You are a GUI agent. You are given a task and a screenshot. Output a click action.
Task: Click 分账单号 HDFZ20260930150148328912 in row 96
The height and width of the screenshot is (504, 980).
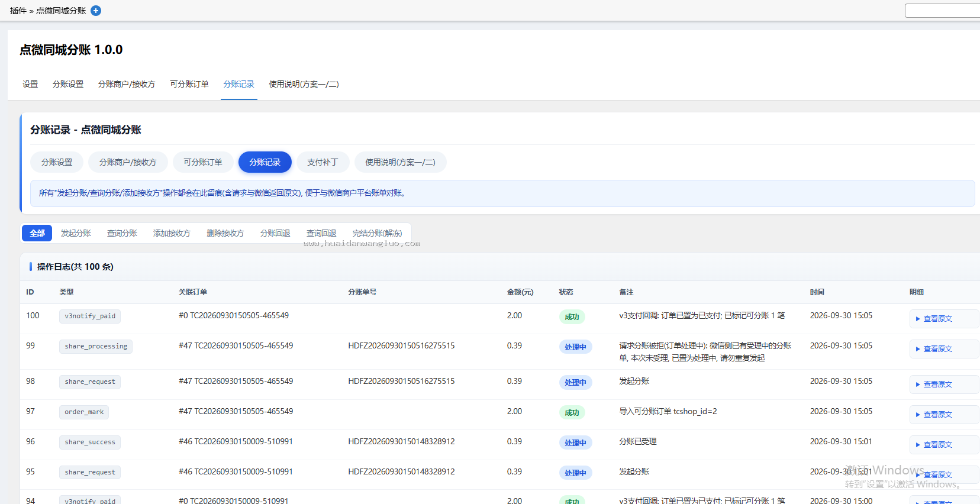coord(401,442)
